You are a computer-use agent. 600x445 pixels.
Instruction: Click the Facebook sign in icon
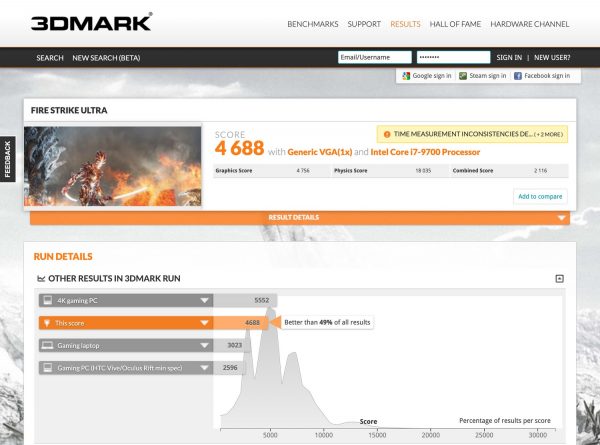(x=518, y=76)
